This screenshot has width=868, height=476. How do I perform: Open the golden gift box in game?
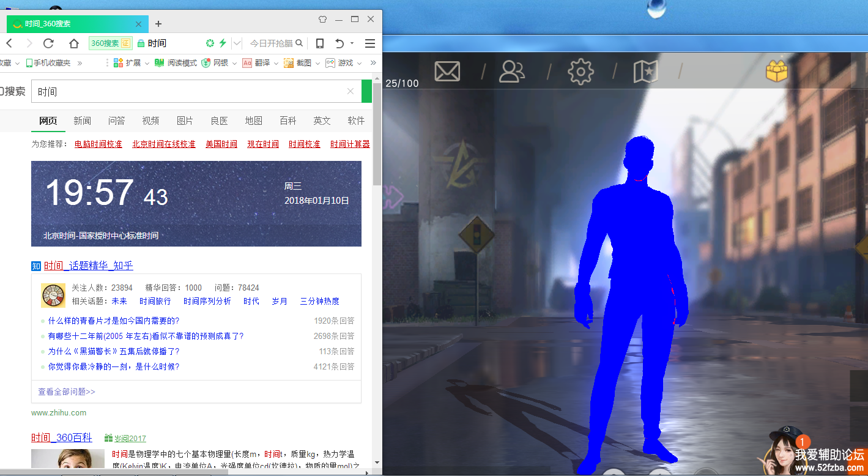coord(777,71)
